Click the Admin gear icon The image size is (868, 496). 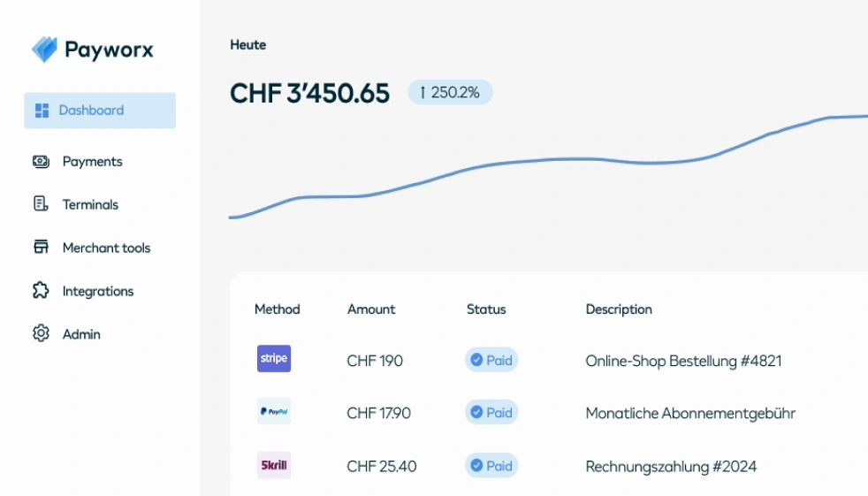coord(41,333)
